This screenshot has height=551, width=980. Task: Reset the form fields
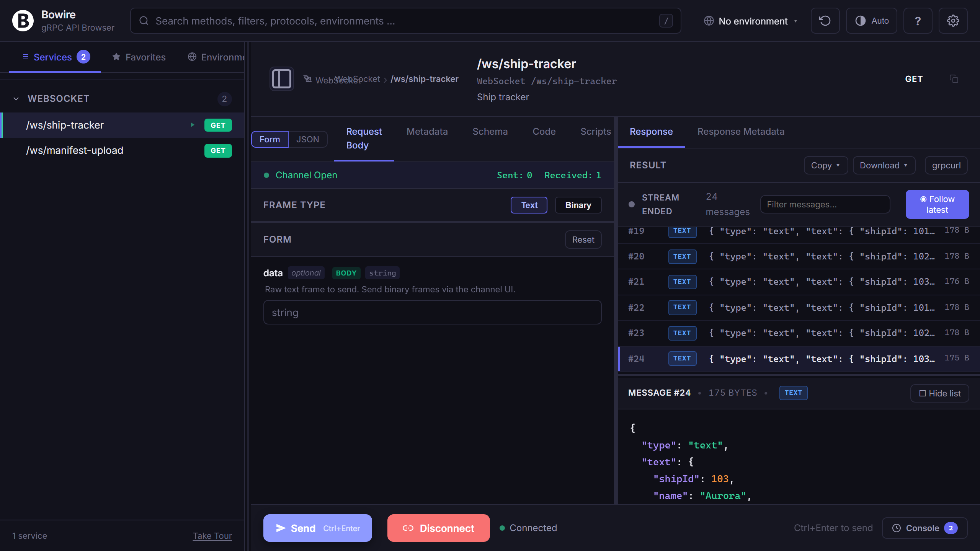coord(583,240)
